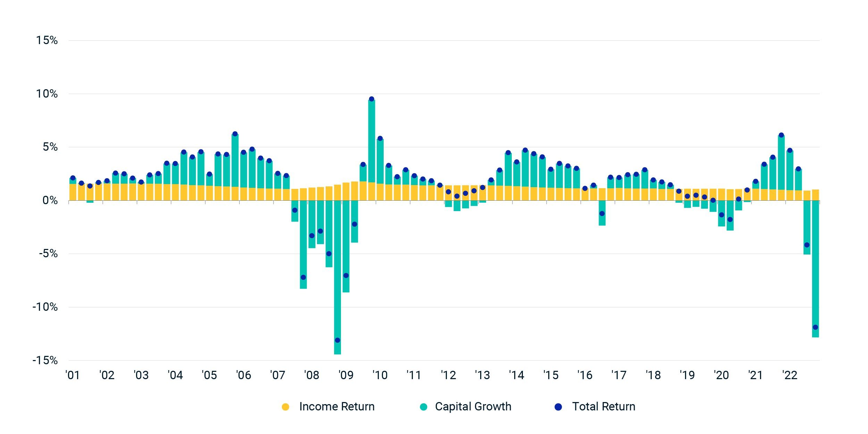
Task: Click the rightmost Total Return dot on chart
Action: [x=816, y=327]
